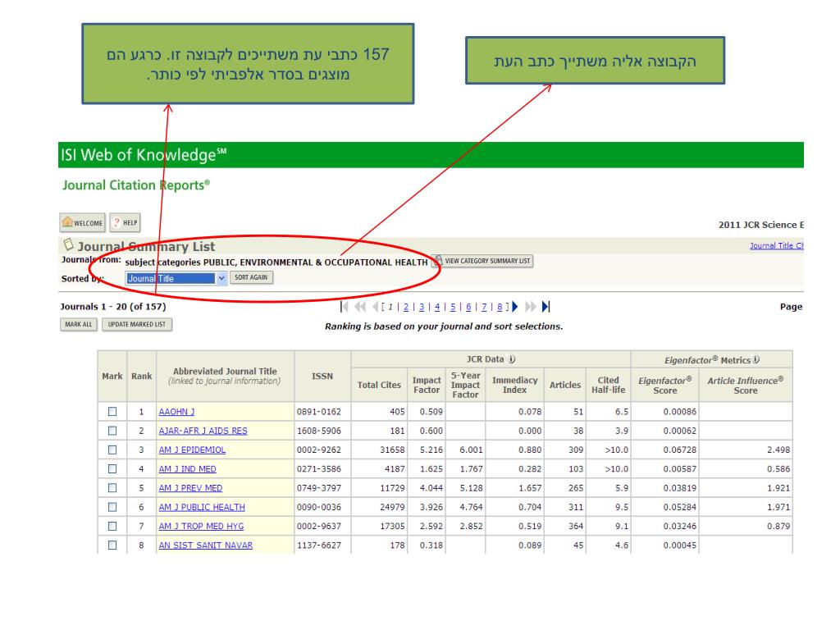Mark the AM J PUBLIC HEALTH checkbox

(112, 507)
